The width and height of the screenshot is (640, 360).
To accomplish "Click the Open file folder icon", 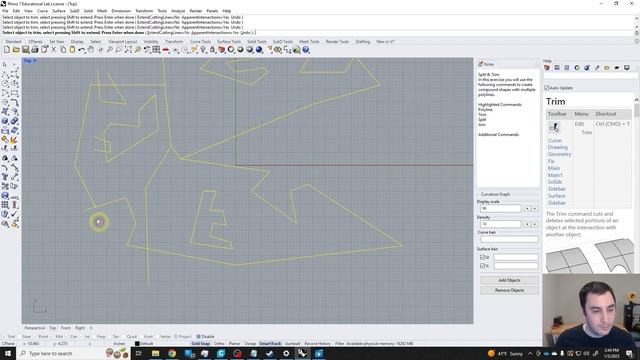I will point(16,50).
